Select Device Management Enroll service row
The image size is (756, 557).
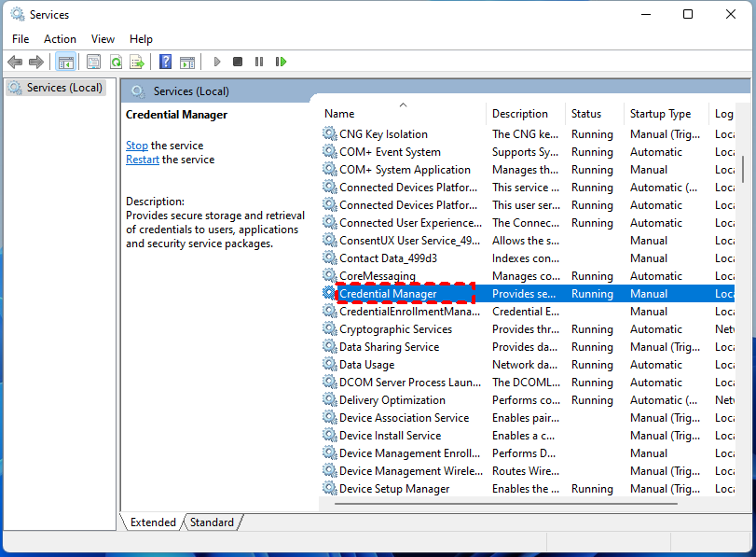tap(527, 453)
